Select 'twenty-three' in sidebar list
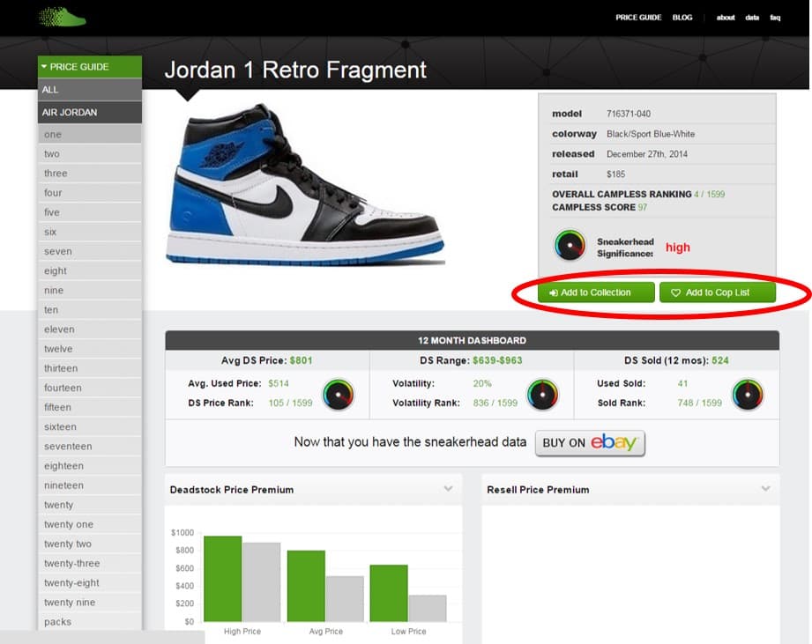 pos(90,563)
